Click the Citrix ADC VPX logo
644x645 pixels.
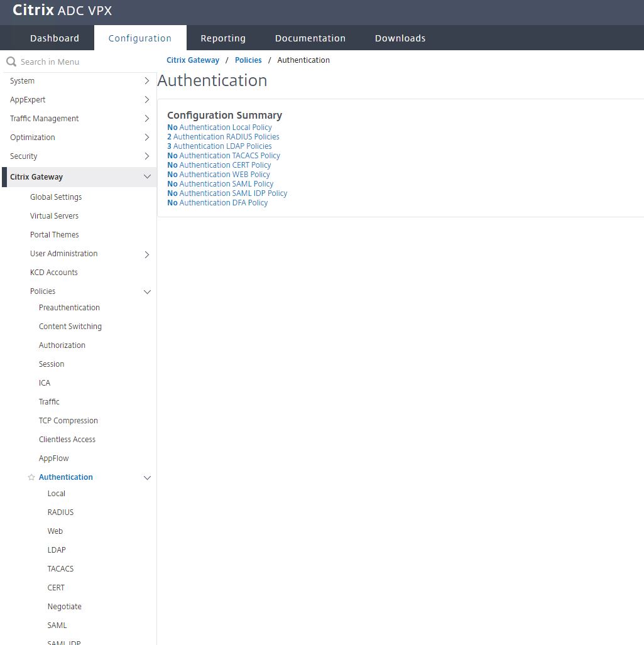[x=62, y=10]
